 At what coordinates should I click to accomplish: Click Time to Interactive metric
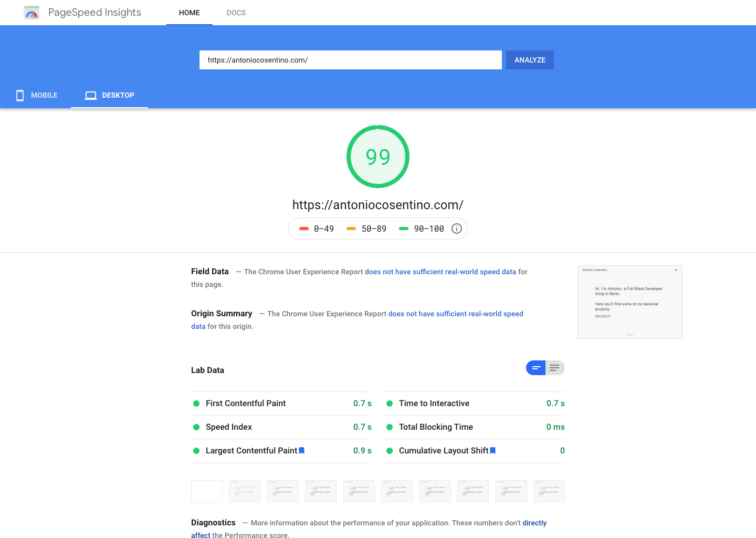(475, 403)
